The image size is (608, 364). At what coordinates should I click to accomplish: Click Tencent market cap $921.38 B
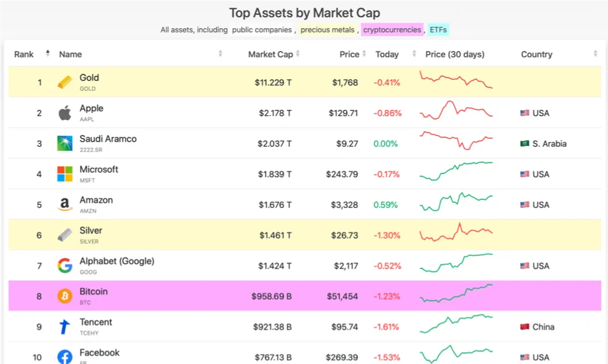tap(272, 327)
